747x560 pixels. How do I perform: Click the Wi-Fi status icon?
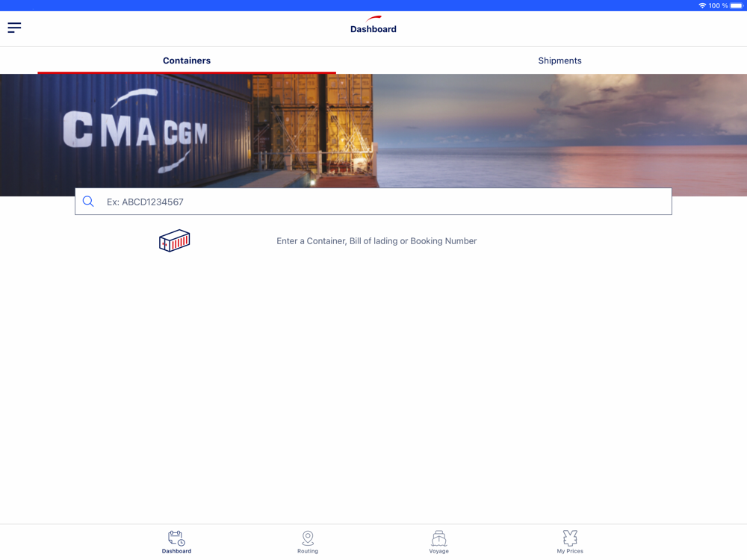[x=702, y=6]
